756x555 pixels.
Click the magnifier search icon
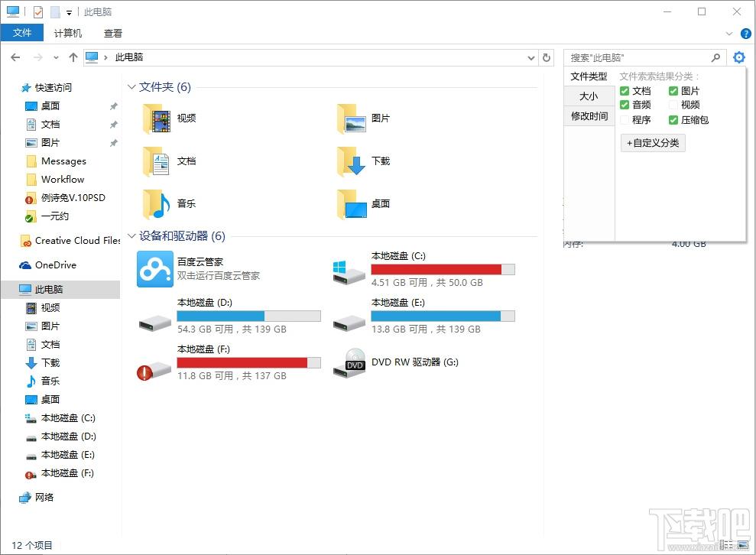tap(716, 57)
